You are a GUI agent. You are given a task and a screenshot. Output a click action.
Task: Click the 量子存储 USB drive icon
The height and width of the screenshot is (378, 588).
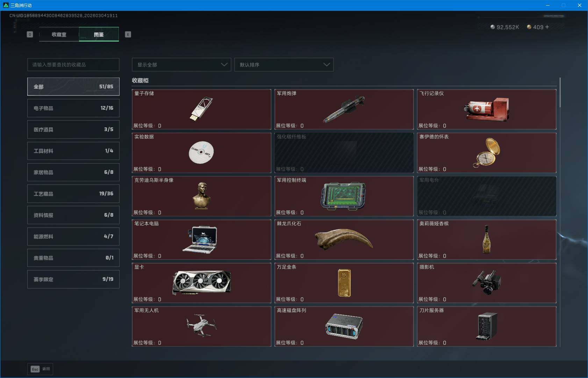tap(201, 109)
